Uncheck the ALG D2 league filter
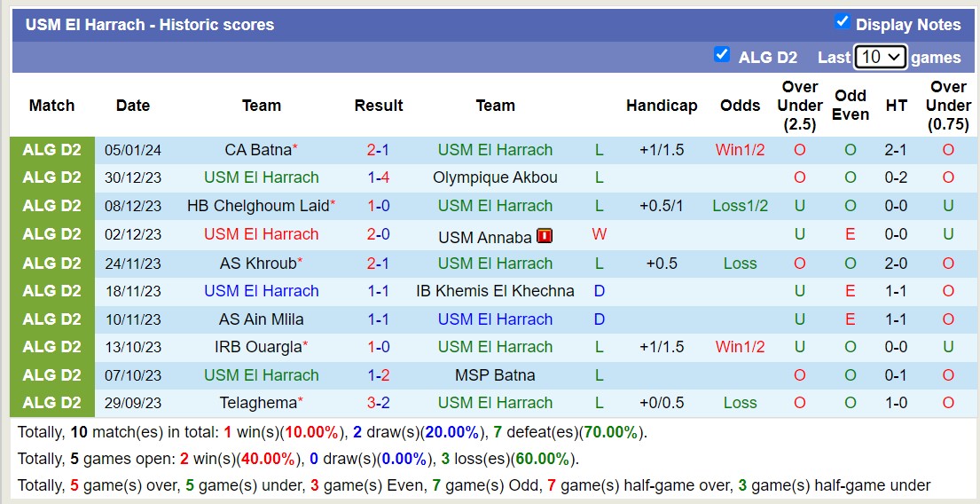980x504 pixels. [x=722, y=55]
